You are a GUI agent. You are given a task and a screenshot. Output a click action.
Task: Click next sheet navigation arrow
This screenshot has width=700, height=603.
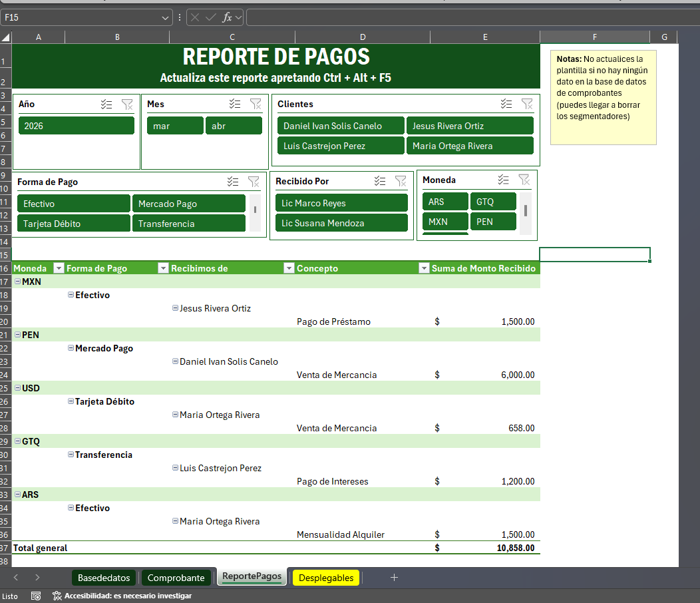pos(37,578)
